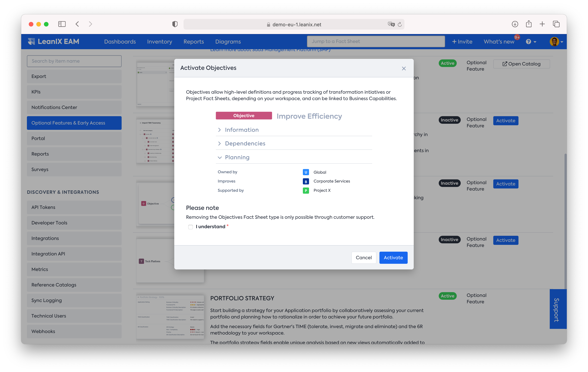Screen dimensions: 588x372
Task: Open Portal in the sidebar
Action: click(x=74, y=138)
